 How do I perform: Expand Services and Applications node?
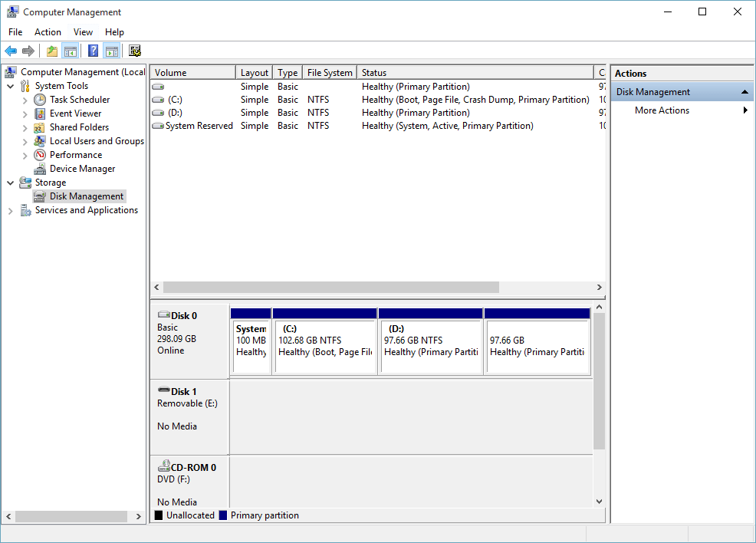pos(11,211)
